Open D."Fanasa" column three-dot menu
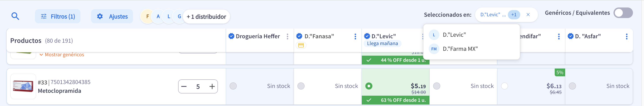Image resolution: width=644 pixels, height=106 pixels. click(355, 37)
